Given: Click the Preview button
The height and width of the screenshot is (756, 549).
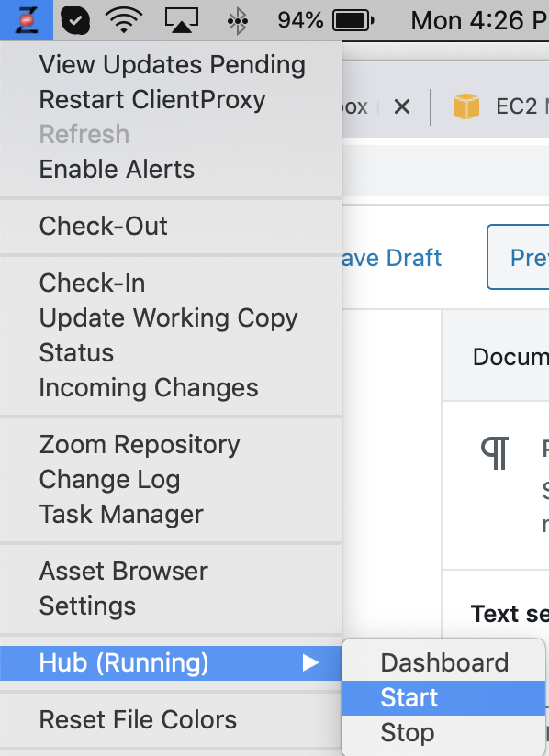Looking at the screenshot, I should coord(518,257).
